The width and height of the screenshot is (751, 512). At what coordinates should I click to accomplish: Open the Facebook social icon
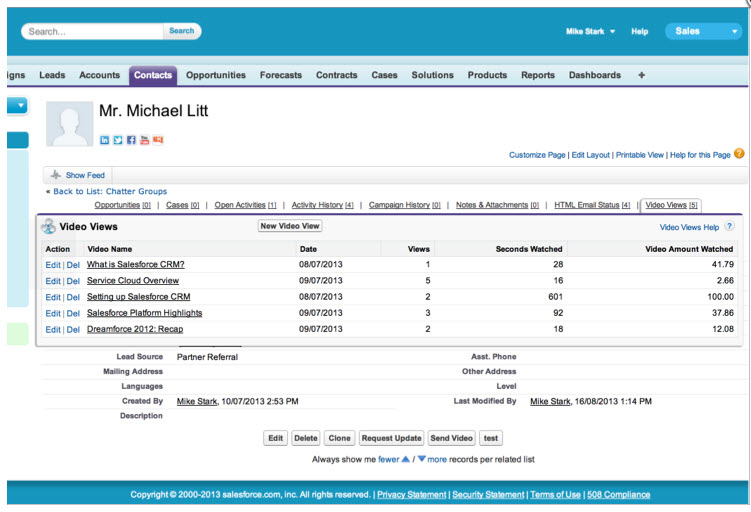131,140
